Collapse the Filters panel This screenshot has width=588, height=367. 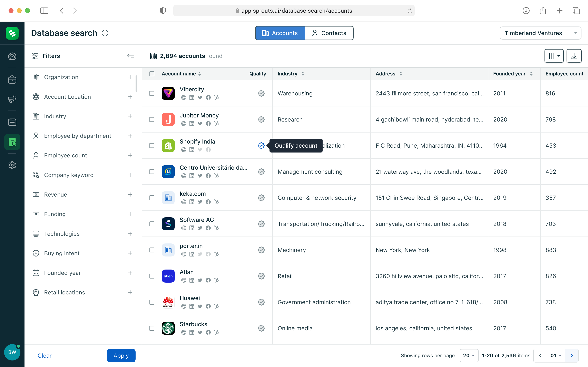(130, 56)
